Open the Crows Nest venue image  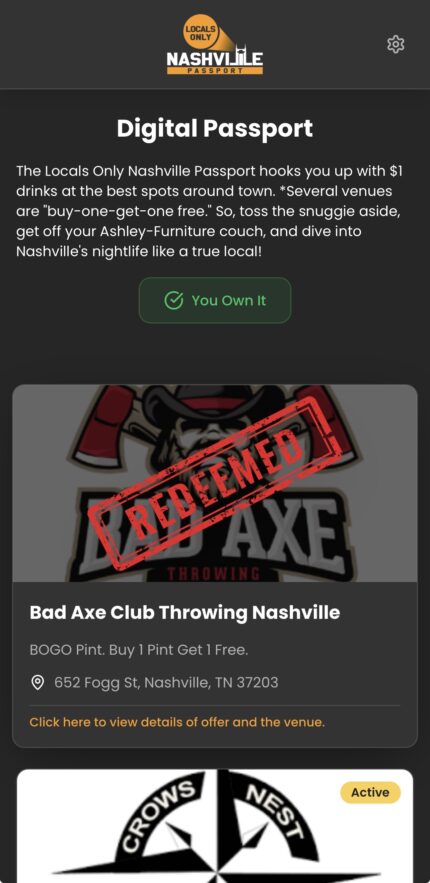[215, 826]
